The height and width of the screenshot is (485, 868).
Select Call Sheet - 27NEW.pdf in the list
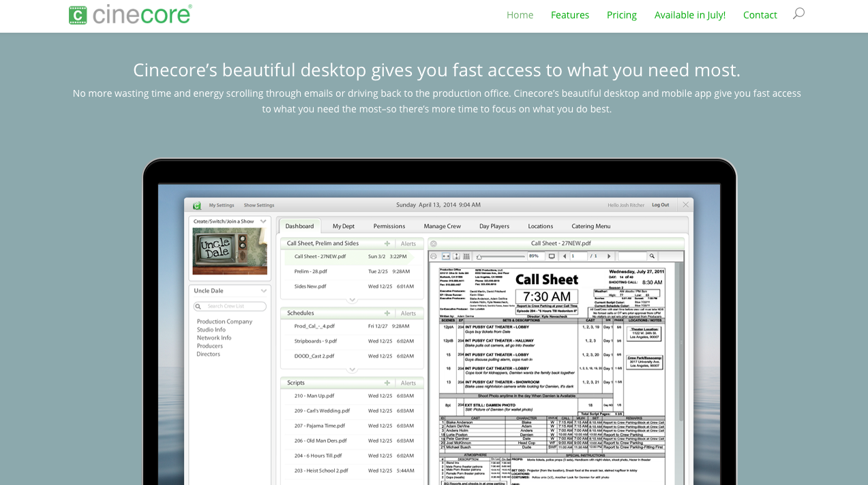coord(320,257)
